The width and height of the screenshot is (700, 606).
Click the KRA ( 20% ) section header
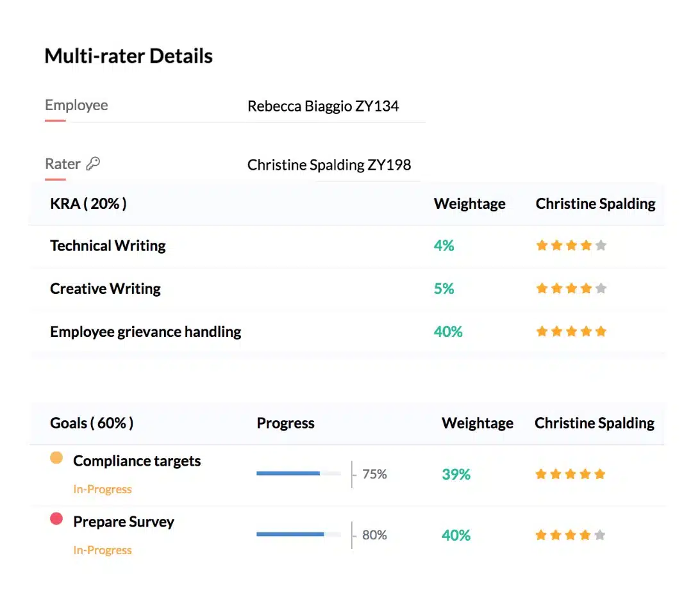pyautogui.click(x=88, y=204)
